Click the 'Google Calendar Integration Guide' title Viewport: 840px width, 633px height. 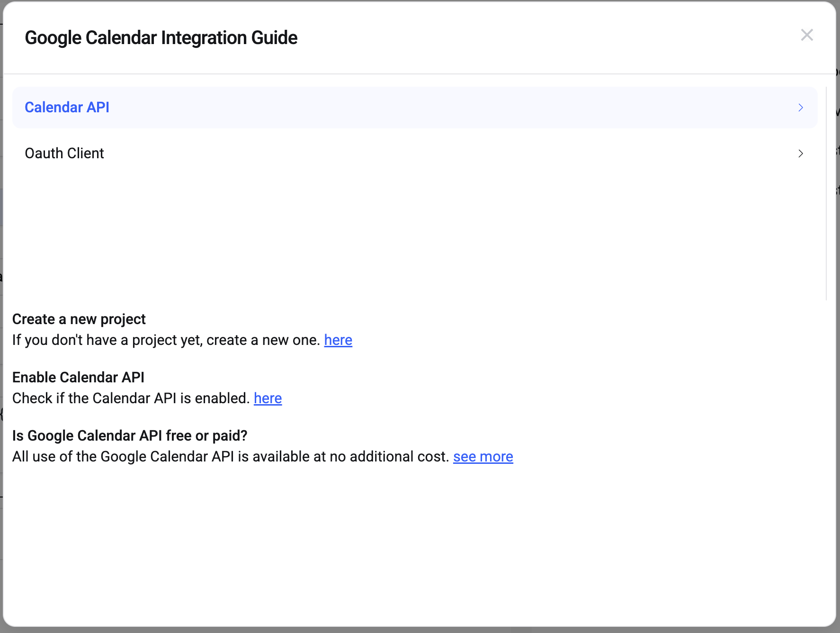coord(161,38)
